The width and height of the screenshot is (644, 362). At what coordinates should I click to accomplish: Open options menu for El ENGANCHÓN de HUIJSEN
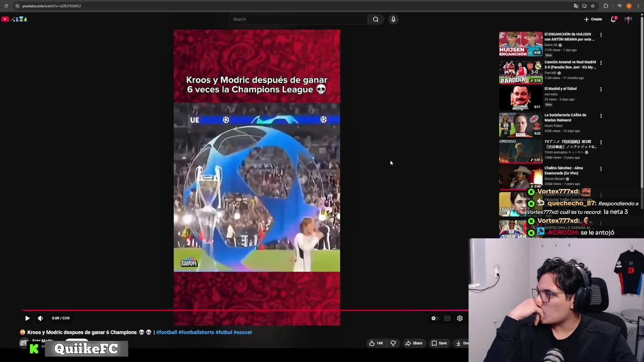click(601, 35)
